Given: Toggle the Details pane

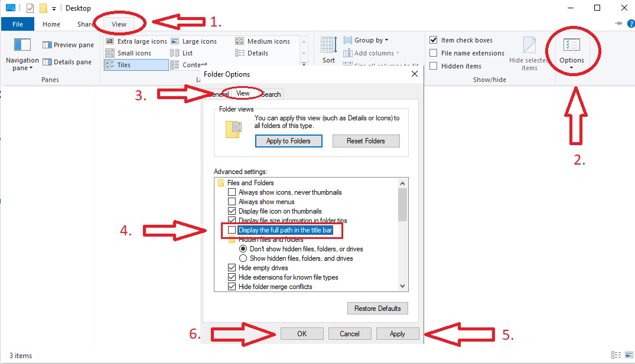Looking at the screenshot, I should click(x=66, y=61).
